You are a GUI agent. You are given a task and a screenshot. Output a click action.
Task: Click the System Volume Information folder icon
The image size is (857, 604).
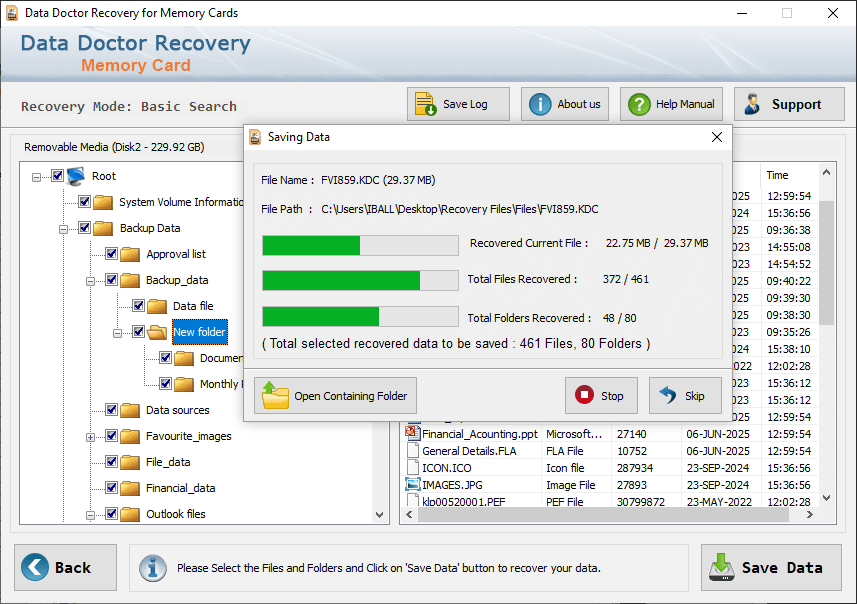click(103, 202)
